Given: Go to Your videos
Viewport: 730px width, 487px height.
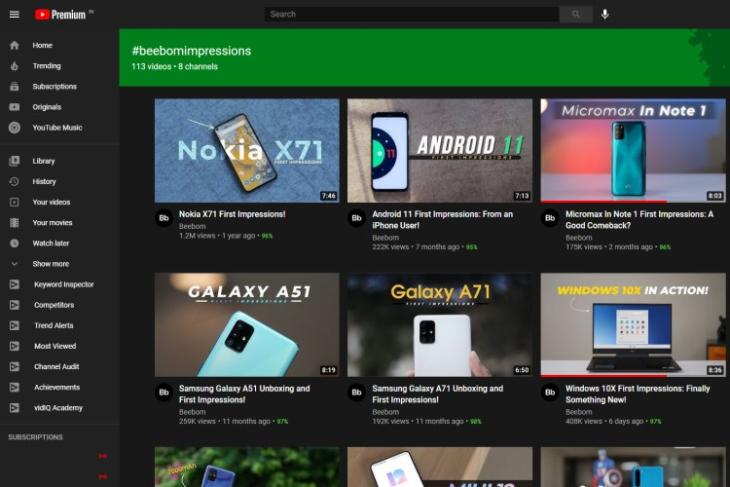Looking at the screenshot, I should point(51,202).
